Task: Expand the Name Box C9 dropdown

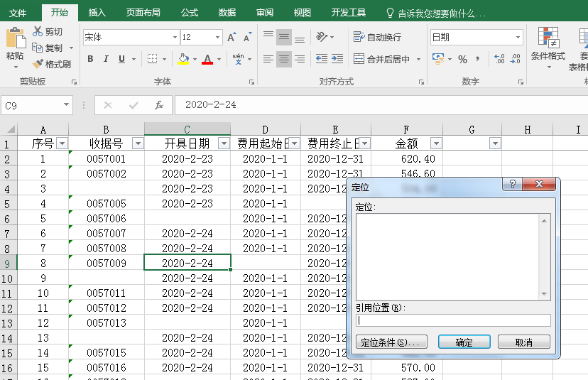Action: coord(66,105)
